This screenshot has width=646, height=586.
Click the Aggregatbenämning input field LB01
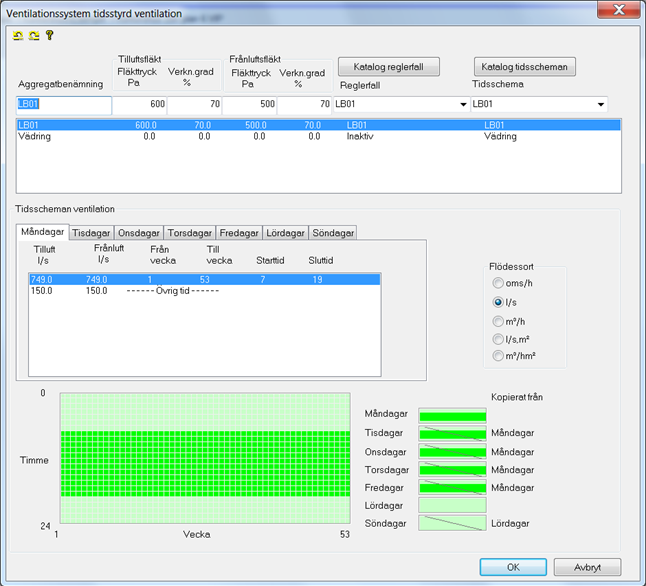click(64, 105)
